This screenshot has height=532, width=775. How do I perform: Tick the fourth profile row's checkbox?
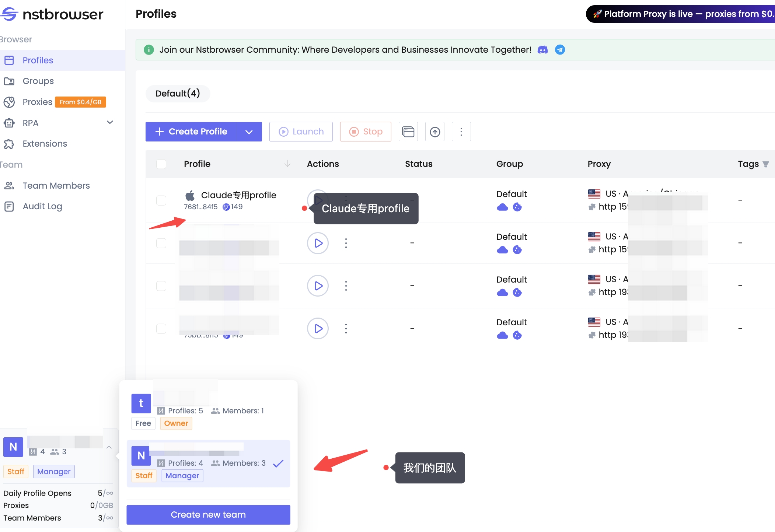tap(161, 329)
